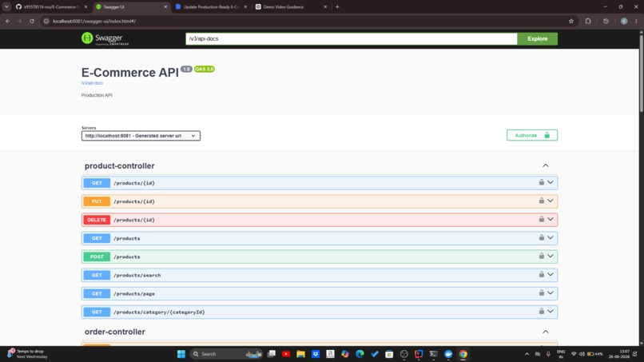Viewport: 644px width, 362px height.
Task: Expand GET /products/search operation chevron
Action: tap(551, 274)
